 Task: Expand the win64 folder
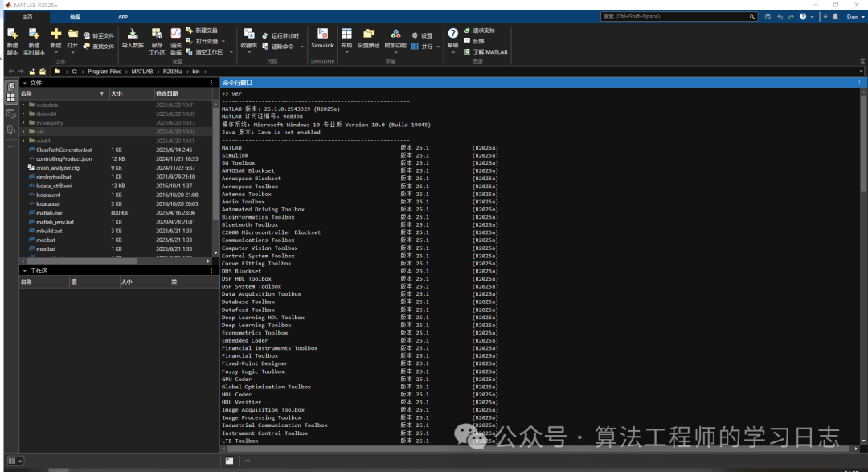click(x=24, y=141)
